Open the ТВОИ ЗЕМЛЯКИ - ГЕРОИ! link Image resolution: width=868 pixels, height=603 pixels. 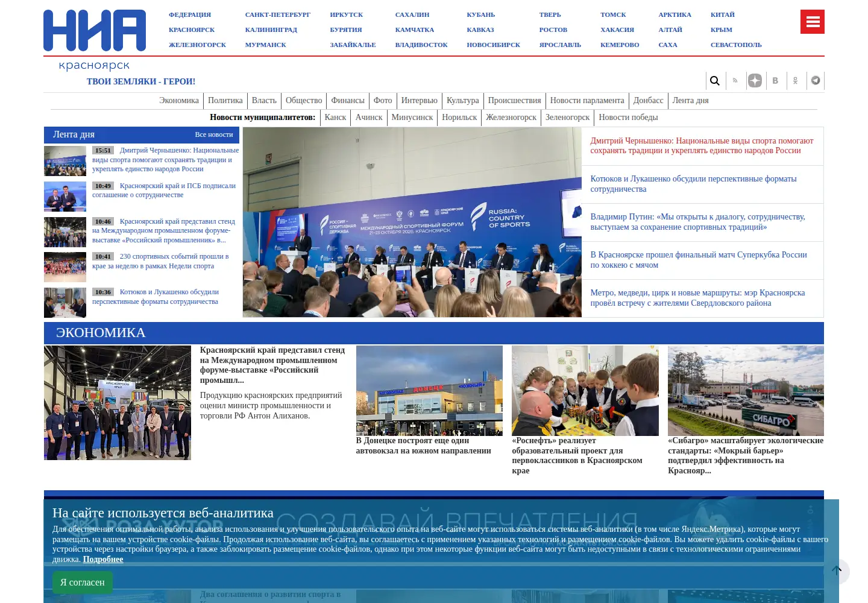click(x=141, y=81)
